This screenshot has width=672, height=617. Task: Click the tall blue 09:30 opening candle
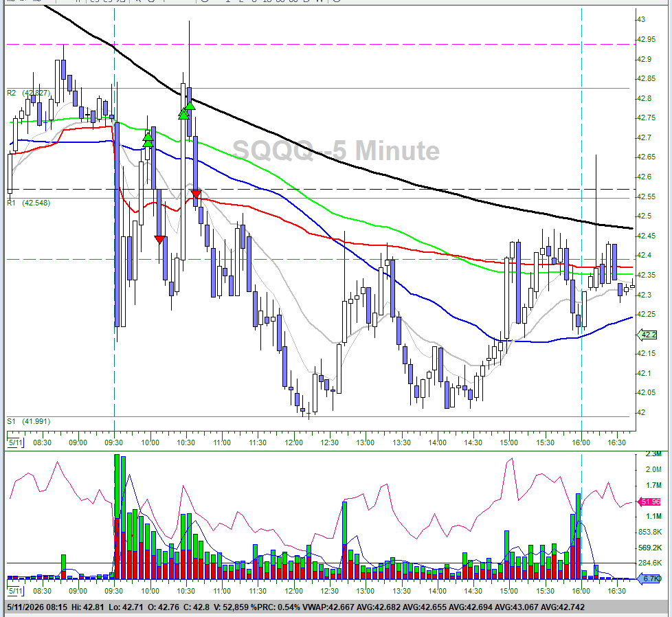click(117, 224)
